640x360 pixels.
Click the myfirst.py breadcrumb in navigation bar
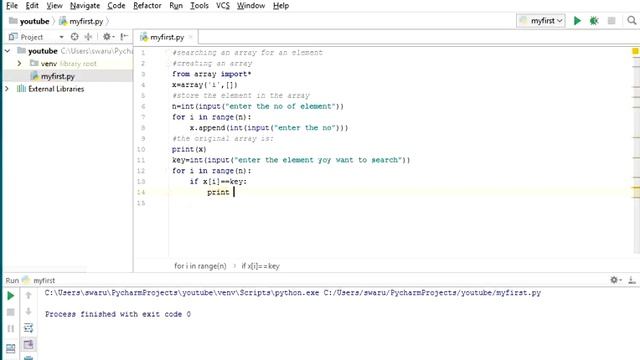[81, 21]
